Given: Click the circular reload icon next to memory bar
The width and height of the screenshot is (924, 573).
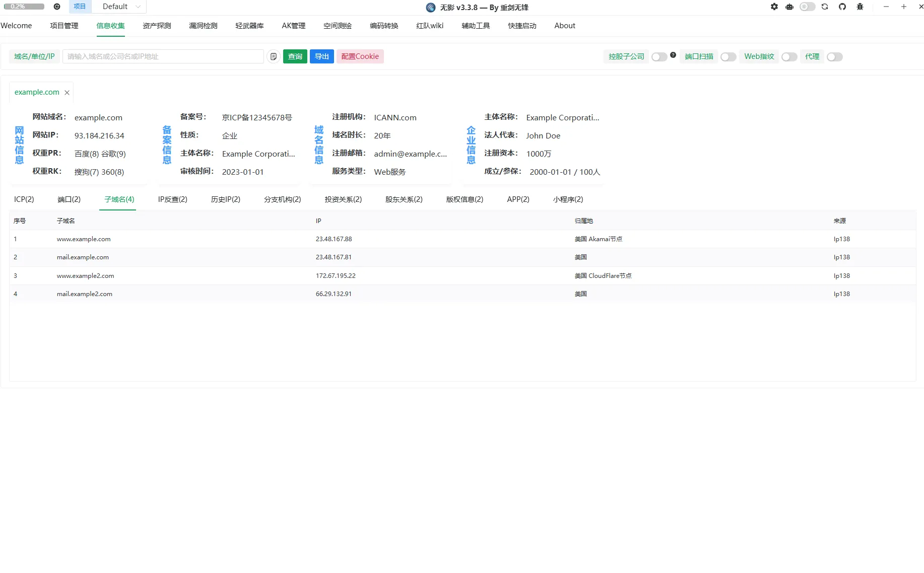Looking at the screenshot, I should click(x=57, y=7).
